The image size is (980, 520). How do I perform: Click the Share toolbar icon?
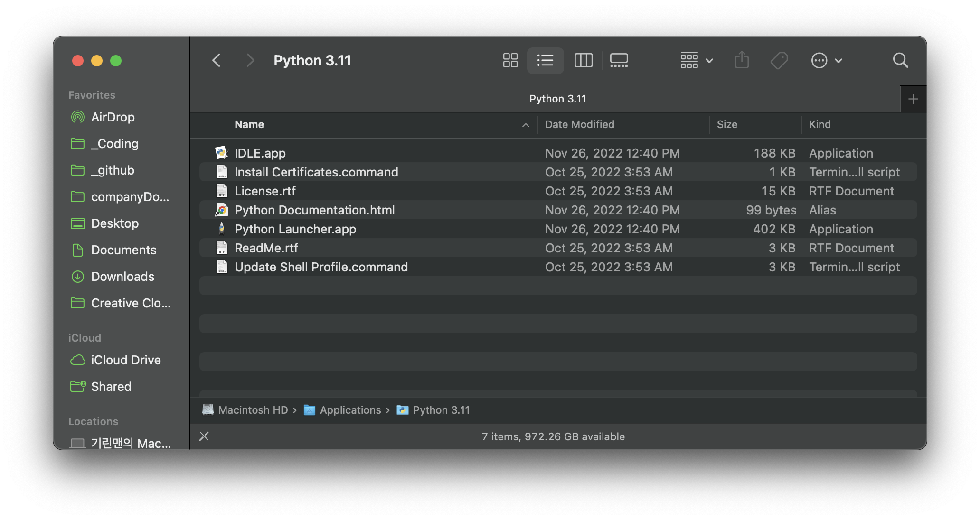742,60
